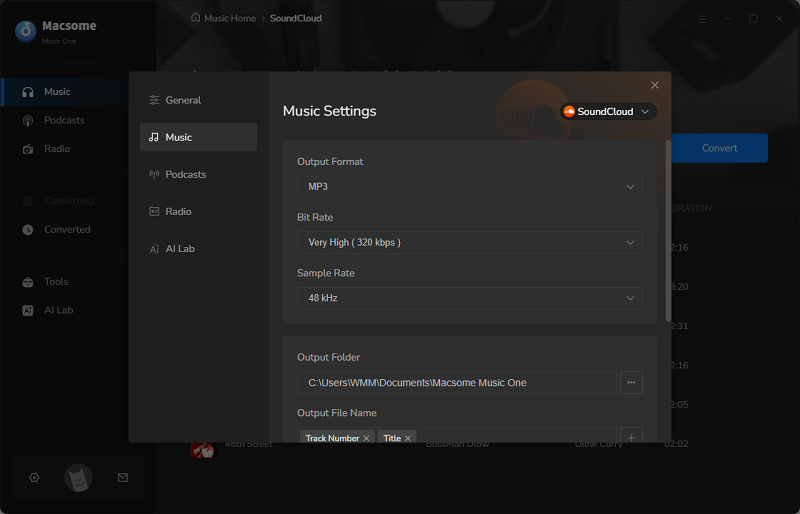Add a new output file name tag
The image size is (800, 514).
(631, 436)
